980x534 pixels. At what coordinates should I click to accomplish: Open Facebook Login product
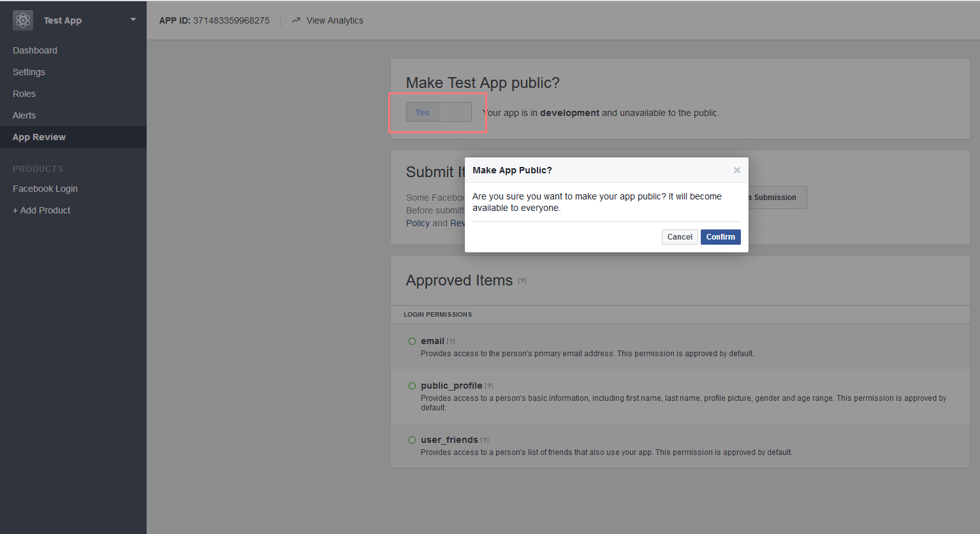click(45, 189)
